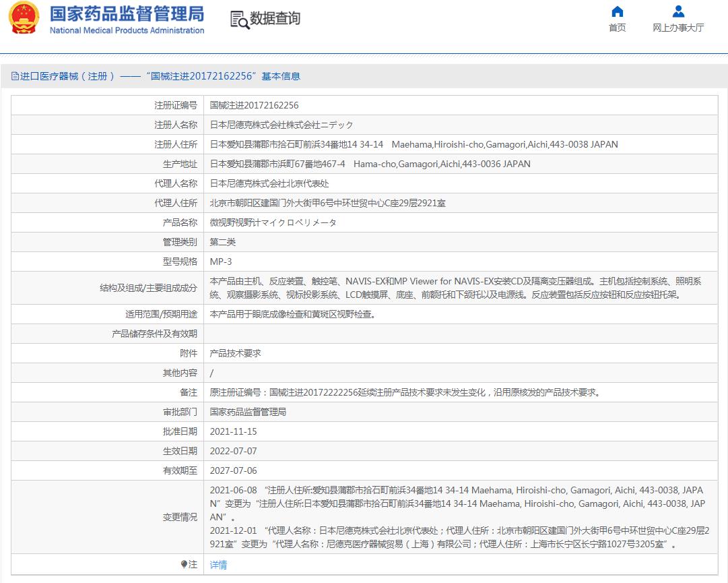Open 网上办事大厅 via the user icon
Image resolution: width=728 pixels, height=583 pixels.
[x=678, y=11]
